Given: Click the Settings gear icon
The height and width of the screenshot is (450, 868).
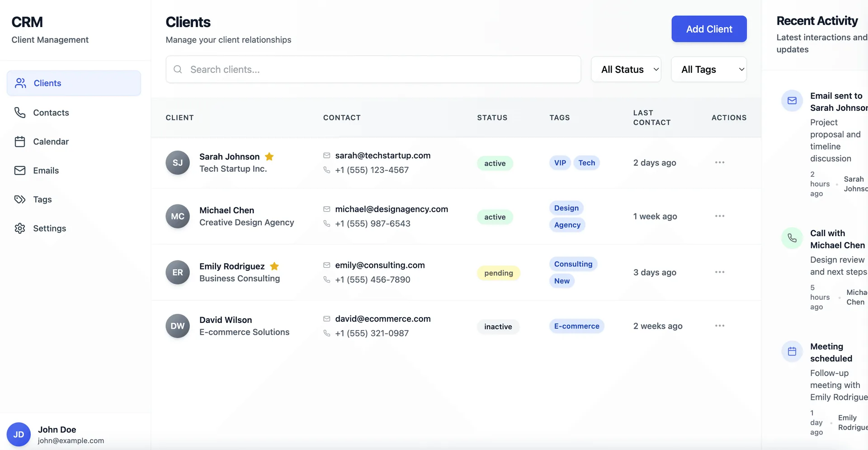Looking at the screenshot, I should 20,228.
